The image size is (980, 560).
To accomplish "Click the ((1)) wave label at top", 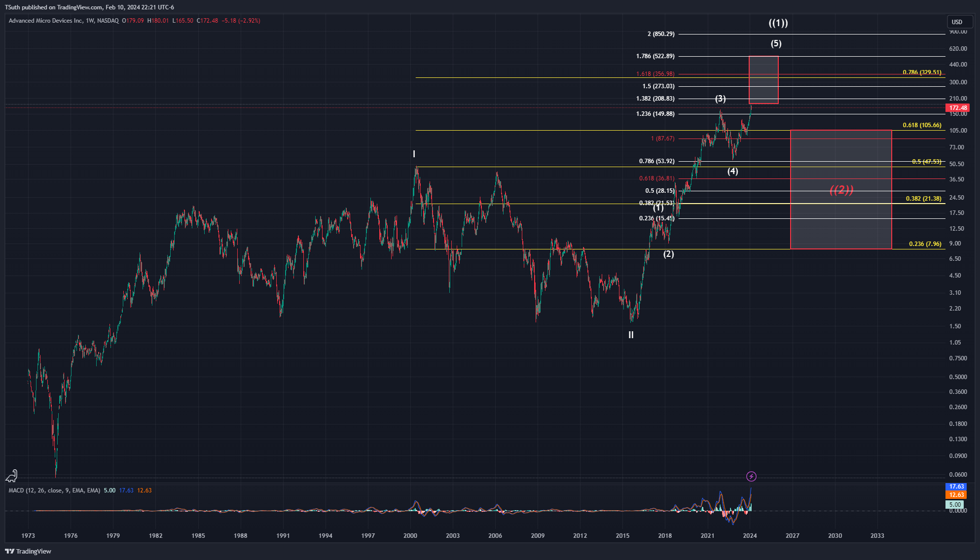I will point(778,23).
